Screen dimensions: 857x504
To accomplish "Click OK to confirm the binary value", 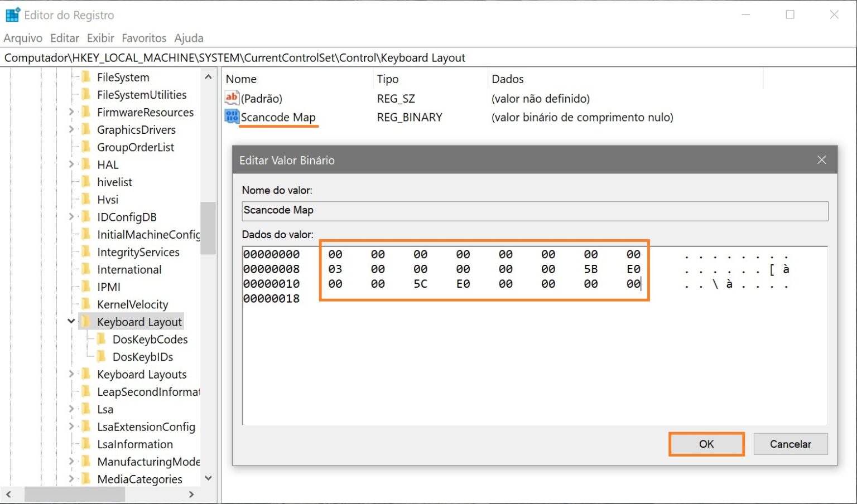I will (706, 444).
